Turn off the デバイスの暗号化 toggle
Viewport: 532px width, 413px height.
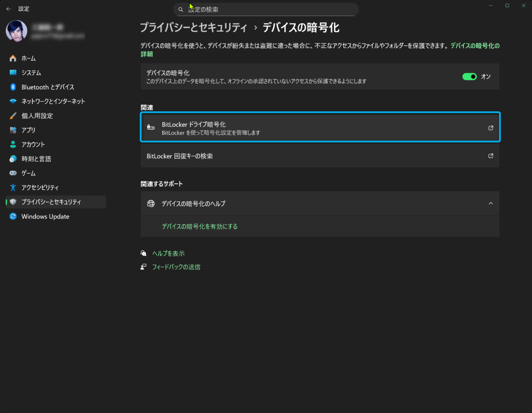coord(470,76)
